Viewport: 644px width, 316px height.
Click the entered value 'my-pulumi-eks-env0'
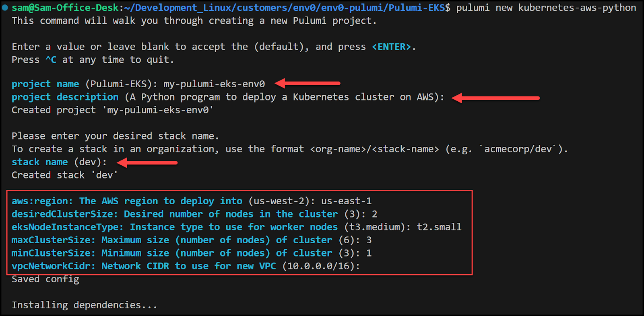point(214,84)
